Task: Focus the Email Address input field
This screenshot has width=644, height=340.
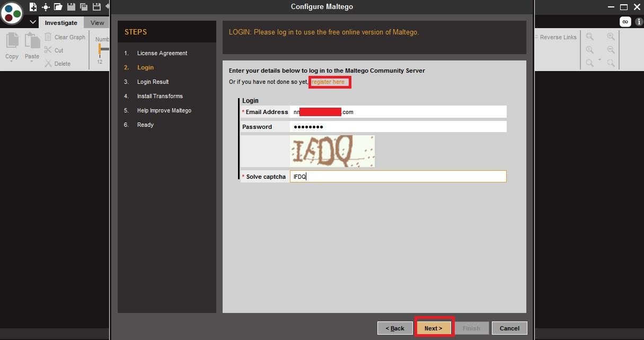Action: pos(398,112)
